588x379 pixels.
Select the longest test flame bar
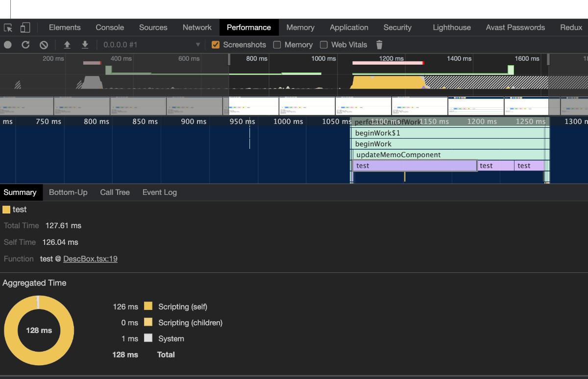415,166
